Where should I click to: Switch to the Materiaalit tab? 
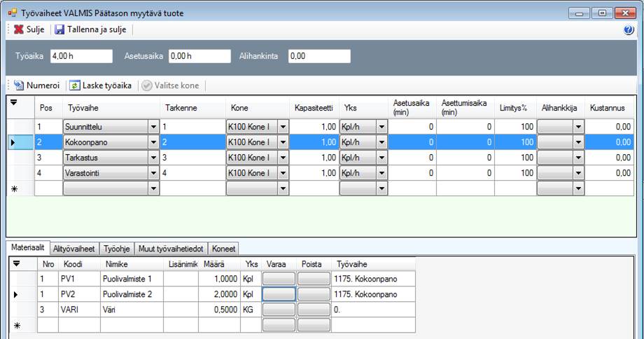(28, 247)
